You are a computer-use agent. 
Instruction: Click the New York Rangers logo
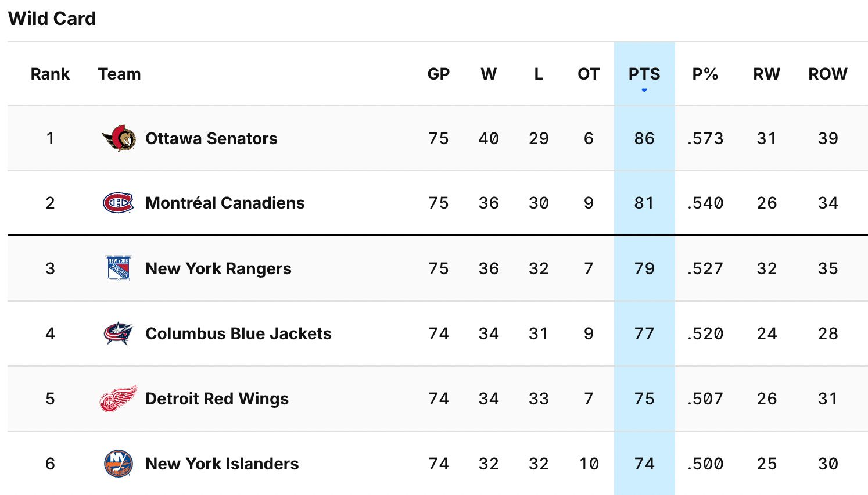[x=119, y=268]
